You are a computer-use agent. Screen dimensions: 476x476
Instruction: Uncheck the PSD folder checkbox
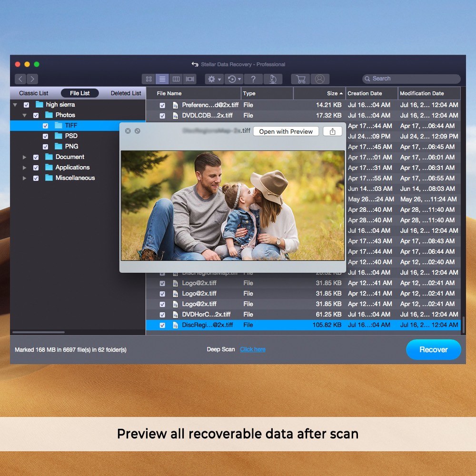pyautogui.click(x=45, y=136)
